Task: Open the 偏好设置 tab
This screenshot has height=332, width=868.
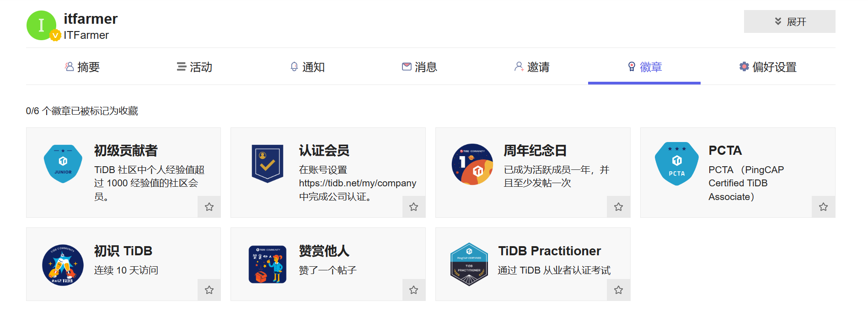Action: point(768,67)
